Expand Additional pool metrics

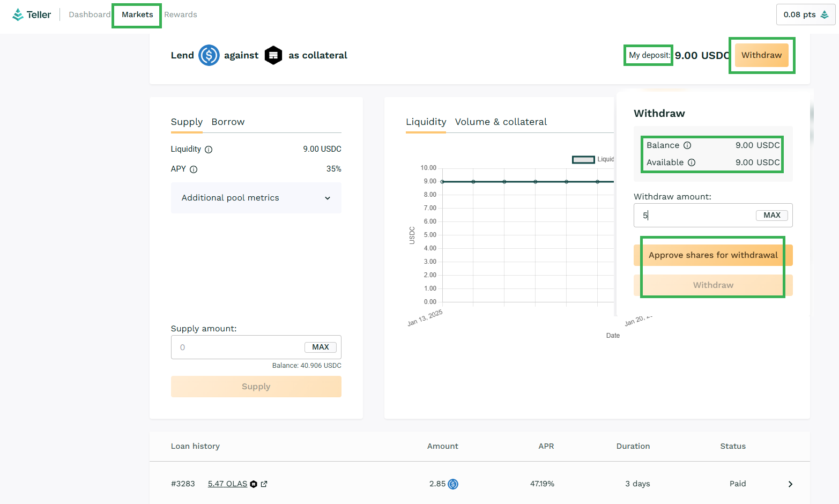click(x=256, y=198)
